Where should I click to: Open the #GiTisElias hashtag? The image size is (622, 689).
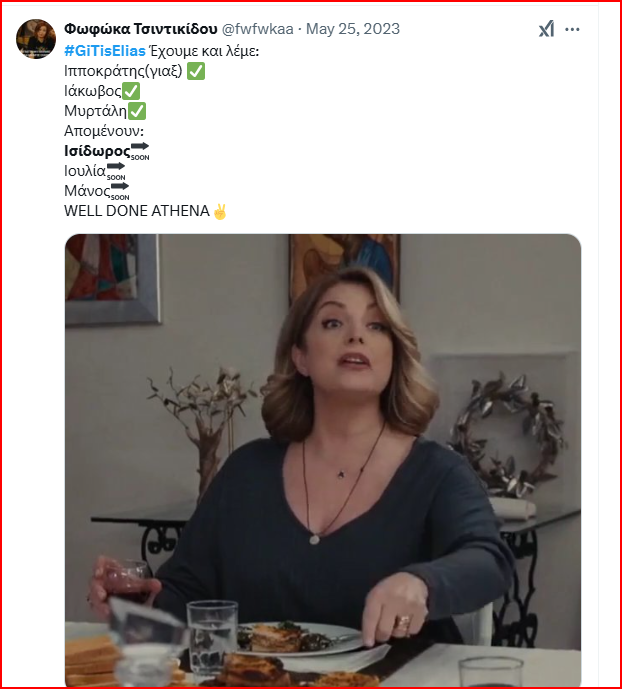[x=105, y=50]
